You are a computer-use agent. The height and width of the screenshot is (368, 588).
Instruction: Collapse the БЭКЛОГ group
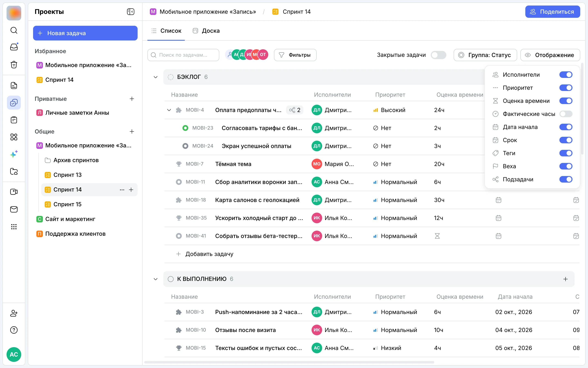156,77
